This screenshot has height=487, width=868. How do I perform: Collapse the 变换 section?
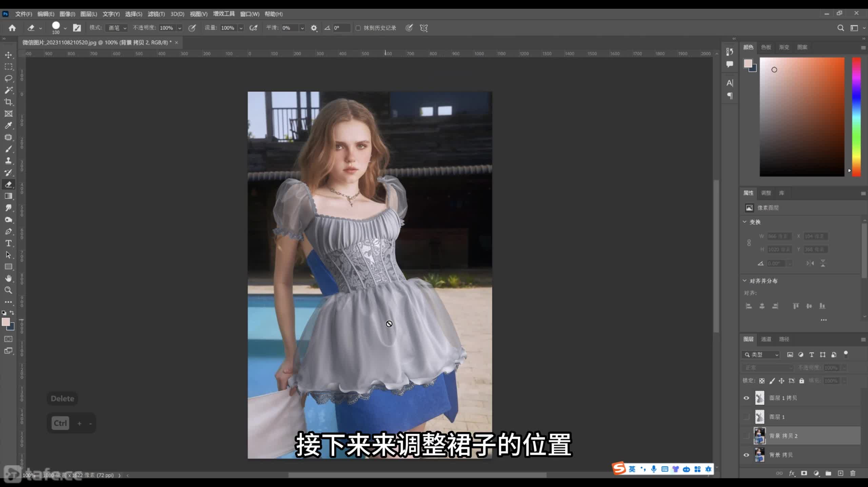745,222
